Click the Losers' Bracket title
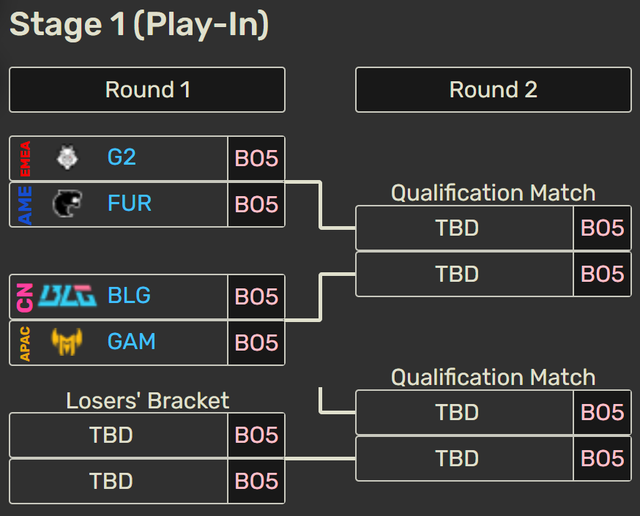The height and width of the screenshot is (516, 640). point(147,401)
